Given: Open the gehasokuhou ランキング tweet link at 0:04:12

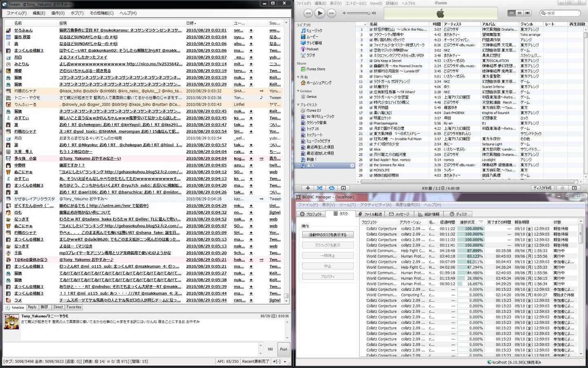Looking at the screenshot, I should [121, 172].
